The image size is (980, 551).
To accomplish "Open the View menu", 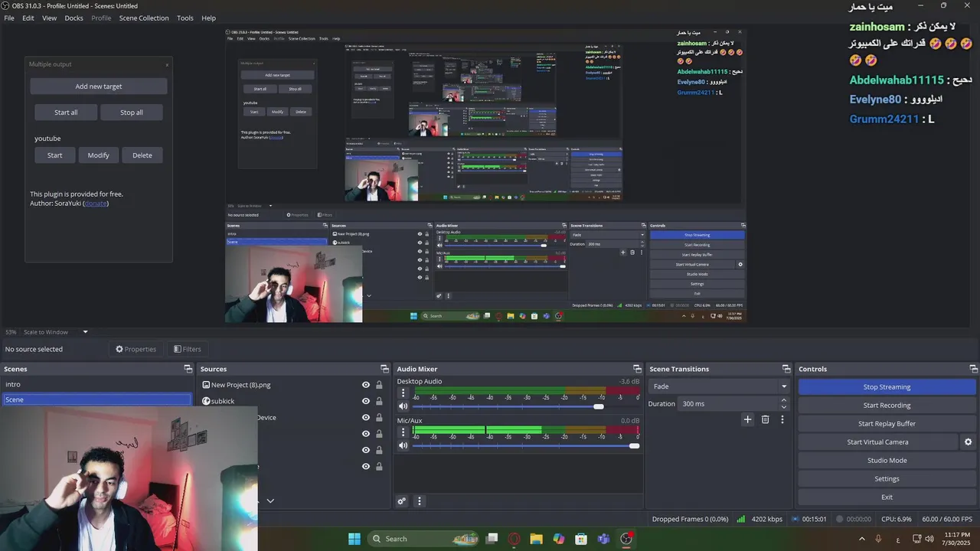I will point(49,18).
